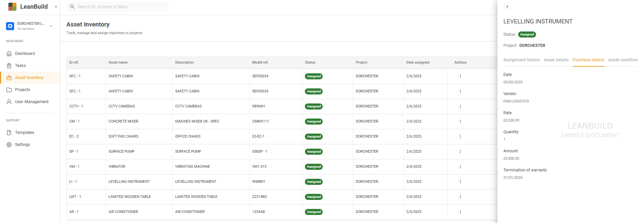The width and height of the screenshot is (644, 223).
Task: Click the three-dot menu for Vibrator row
Action: 460,167
